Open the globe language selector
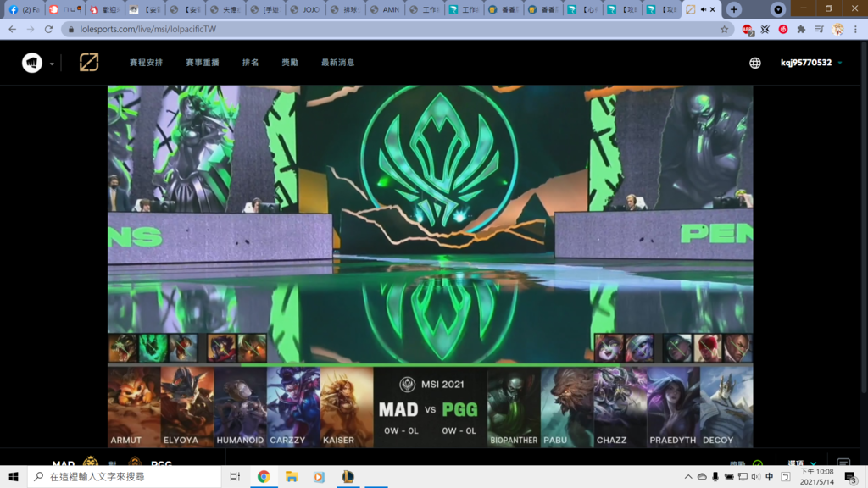 (x=755, y=63)
